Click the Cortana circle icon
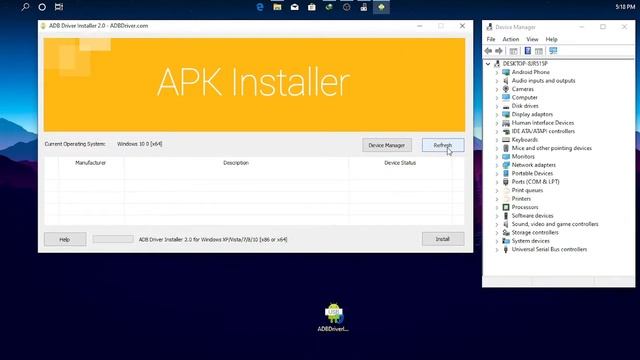 coord(42,7)
